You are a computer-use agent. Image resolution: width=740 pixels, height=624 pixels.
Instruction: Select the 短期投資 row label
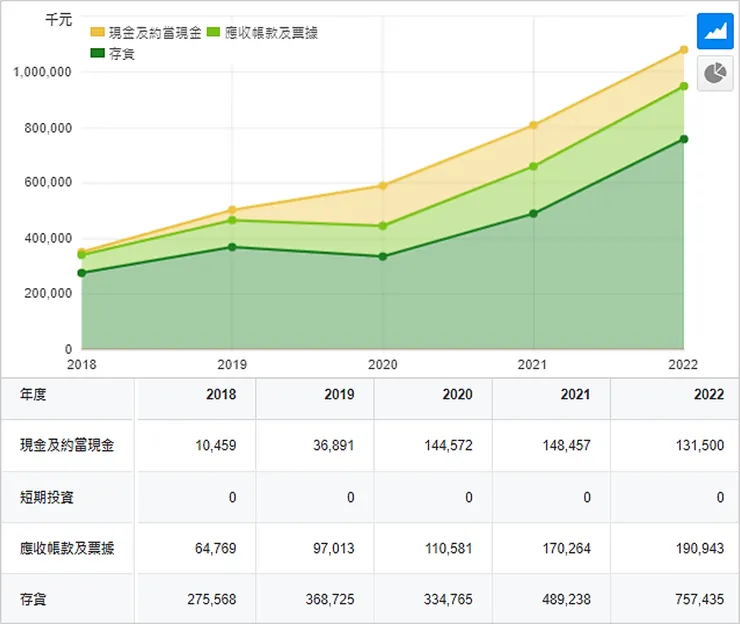47,497
